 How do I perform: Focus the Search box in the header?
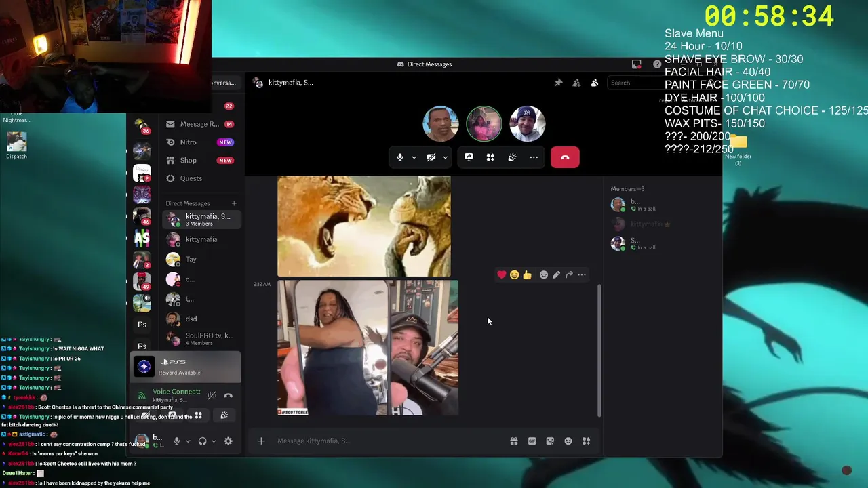(x=634, y=83)
